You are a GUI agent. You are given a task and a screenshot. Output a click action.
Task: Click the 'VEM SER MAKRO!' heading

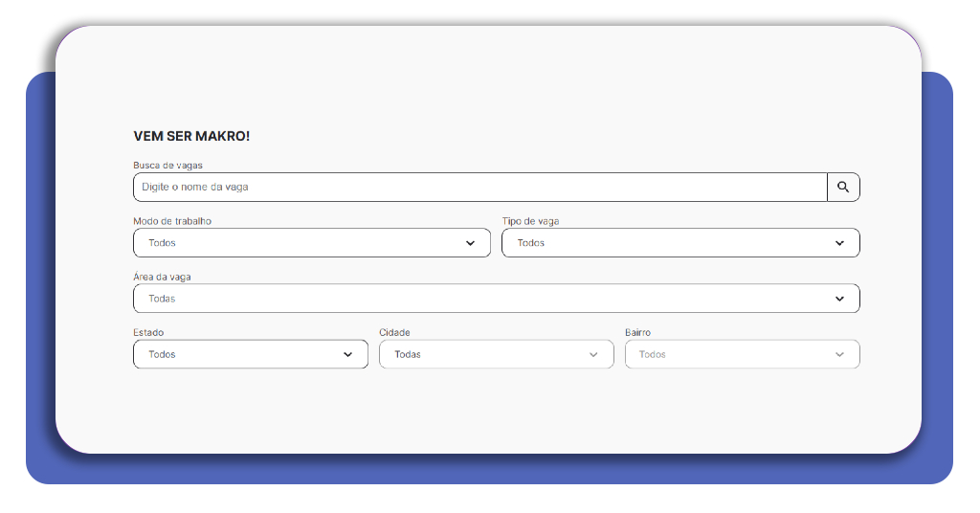[x=191, y=136]
